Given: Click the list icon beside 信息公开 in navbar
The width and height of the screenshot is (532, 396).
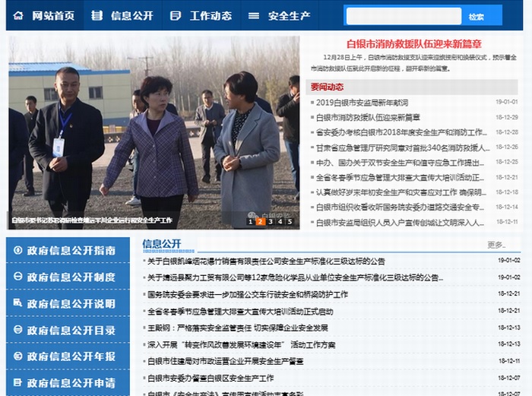Looking at the screenshot, I should click(96, 16).
